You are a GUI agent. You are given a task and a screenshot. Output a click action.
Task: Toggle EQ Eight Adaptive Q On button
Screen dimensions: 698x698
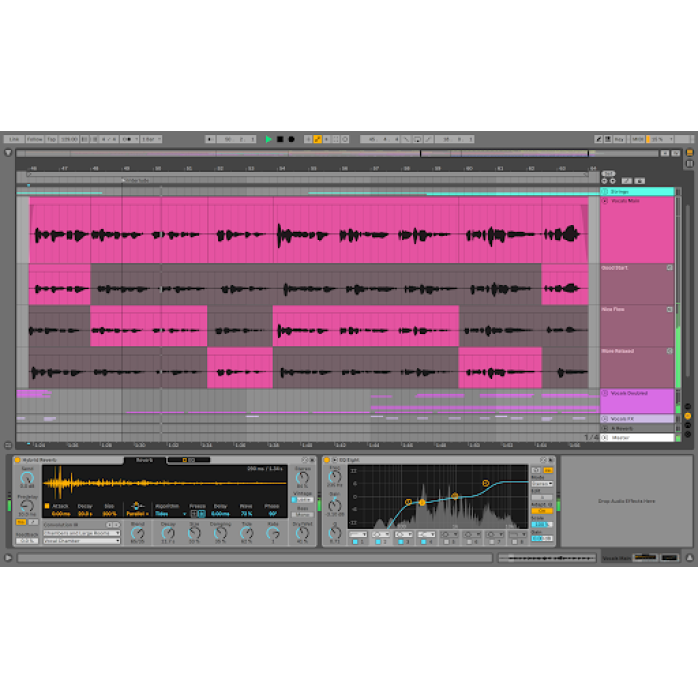542,511
